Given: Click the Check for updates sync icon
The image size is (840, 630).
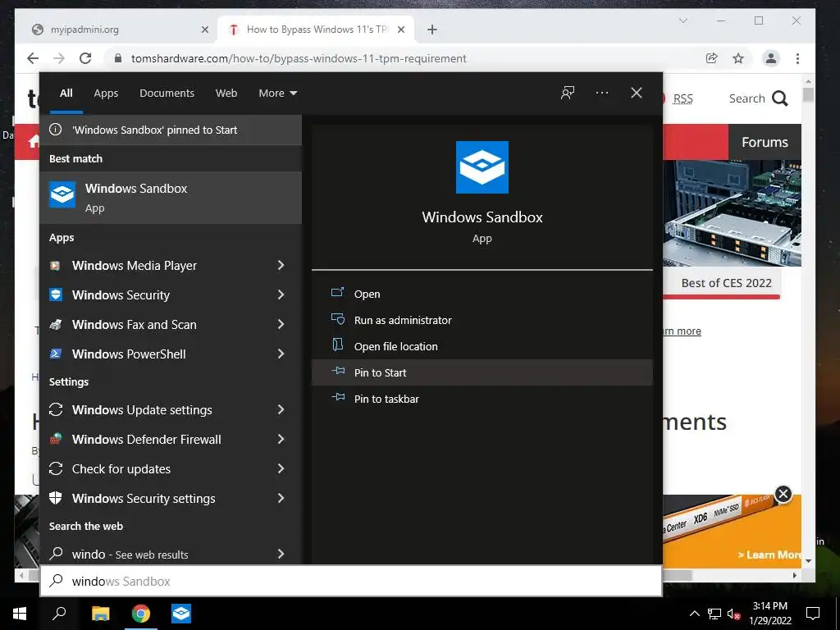Looking at the screenshot, I should tap(56, 468).
